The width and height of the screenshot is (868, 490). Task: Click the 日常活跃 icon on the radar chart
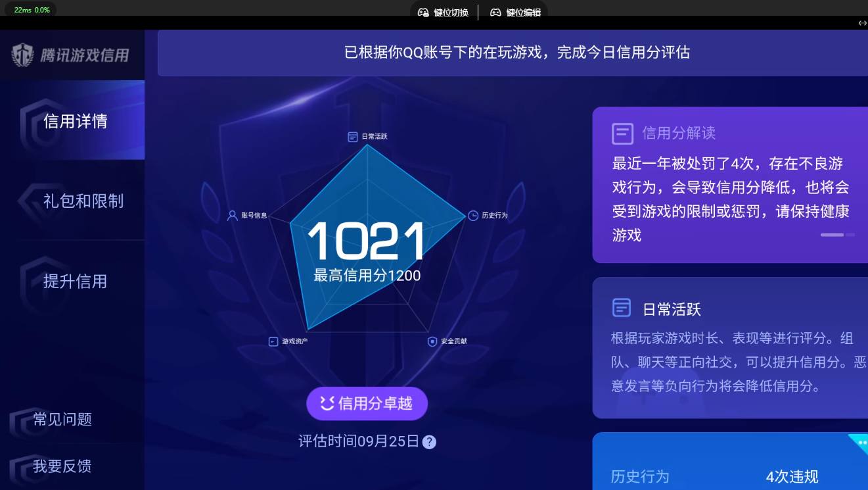(353, 137)
